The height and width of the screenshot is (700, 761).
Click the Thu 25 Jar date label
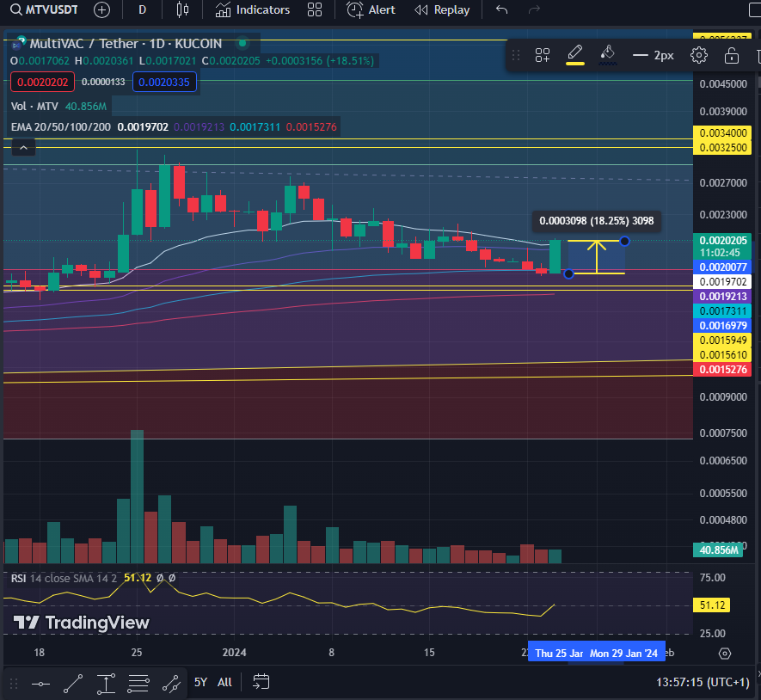559,654
